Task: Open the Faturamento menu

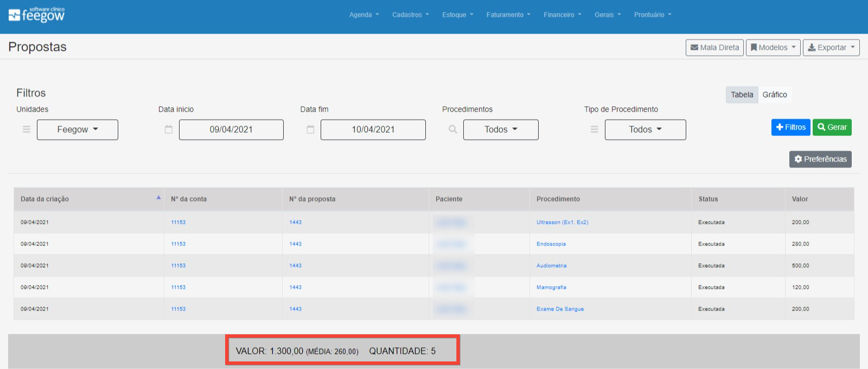Action: pyautogui.click(x=508, y=15)
